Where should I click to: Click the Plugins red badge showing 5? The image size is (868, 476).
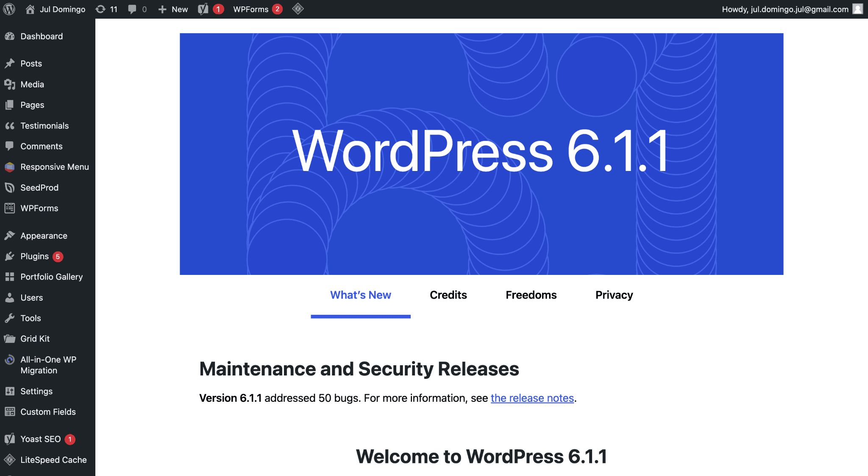click(x=58, y=257)
